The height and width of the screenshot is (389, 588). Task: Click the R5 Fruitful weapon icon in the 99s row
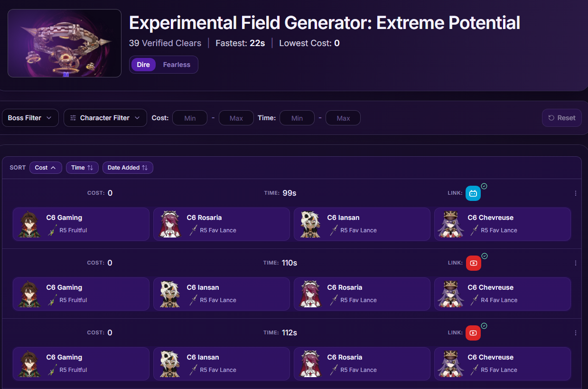click(52, 230)
